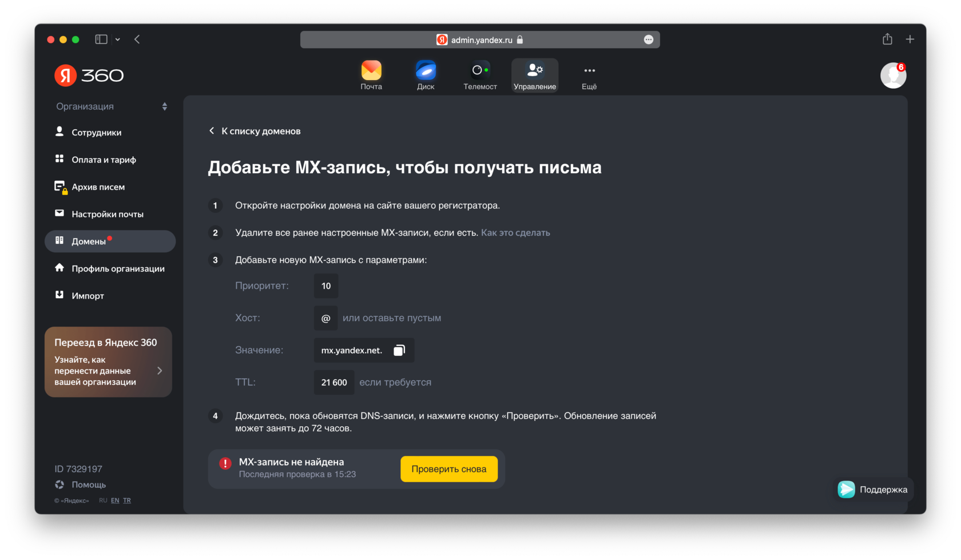
Task: Click the Профиль организации house icon
Action: pos(59,268)
